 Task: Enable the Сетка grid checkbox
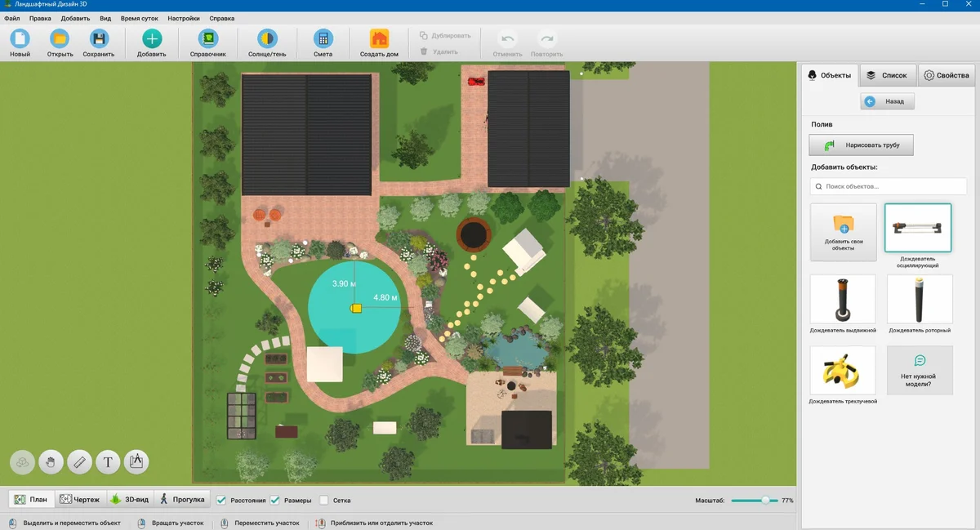click(324, 500)
